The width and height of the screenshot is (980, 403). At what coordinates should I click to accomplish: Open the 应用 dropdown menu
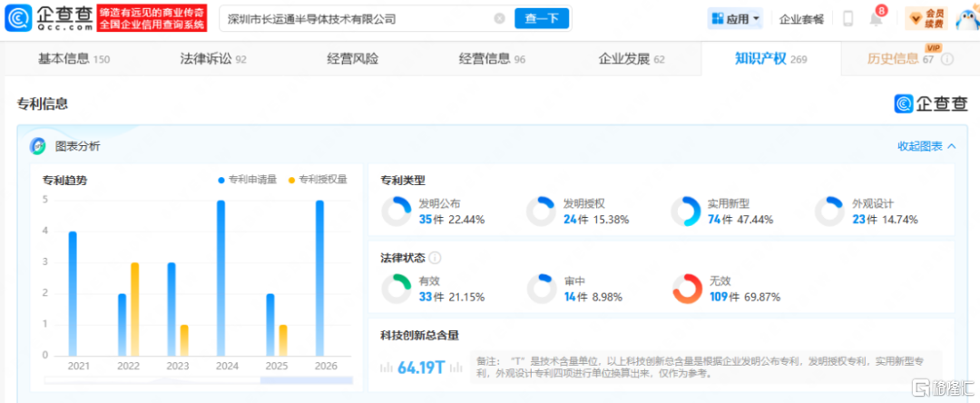click(736, 19)
